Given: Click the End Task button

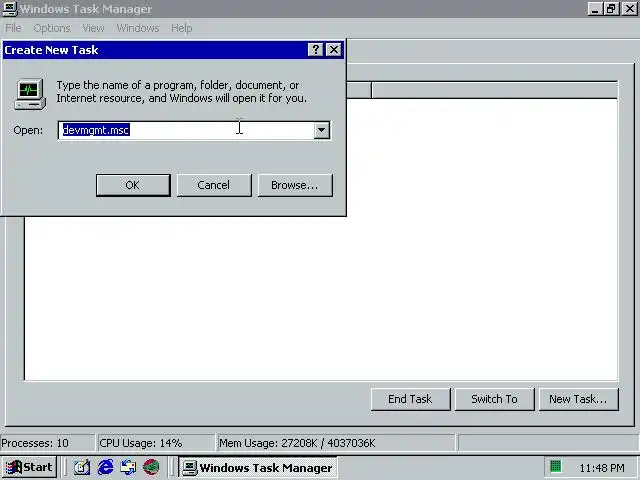Looking at the screenshot, I should click(410, 399).
